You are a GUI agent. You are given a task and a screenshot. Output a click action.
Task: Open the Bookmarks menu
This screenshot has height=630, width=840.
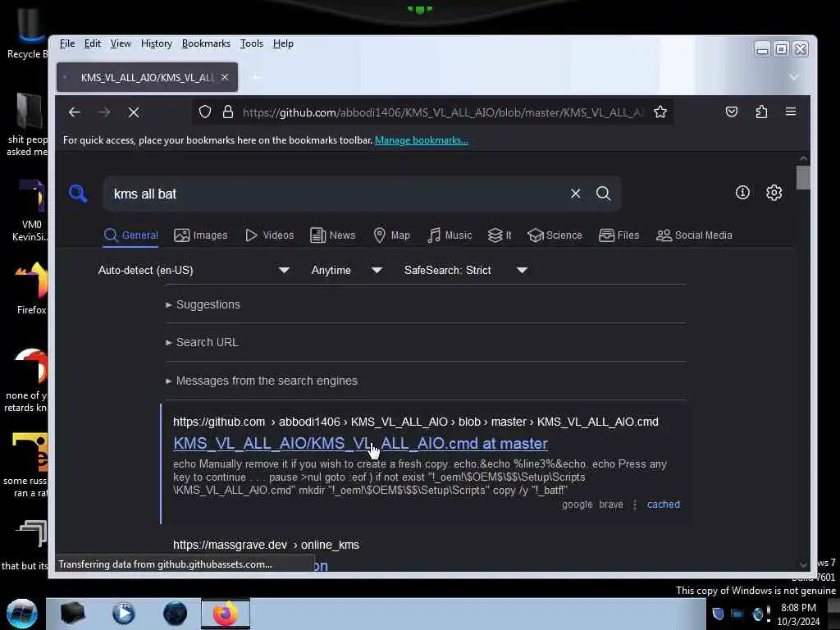pyautogui.click(x=206, y=43)
